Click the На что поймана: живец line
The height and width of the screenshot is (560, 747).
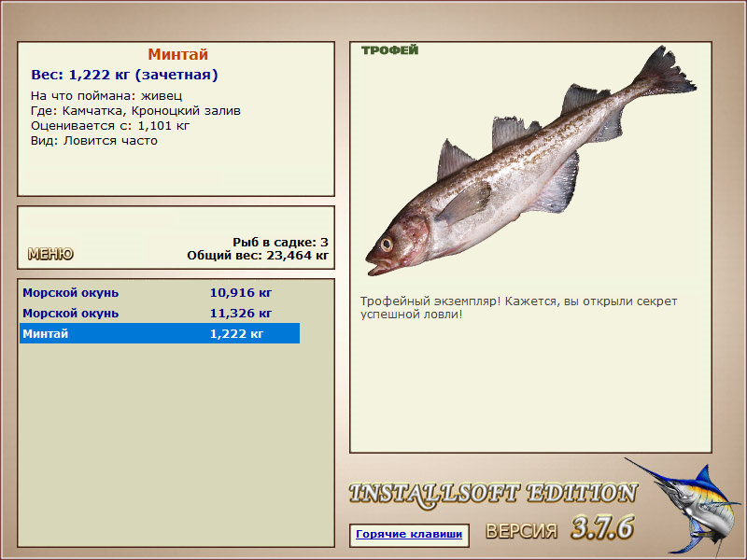click(106, 96)
